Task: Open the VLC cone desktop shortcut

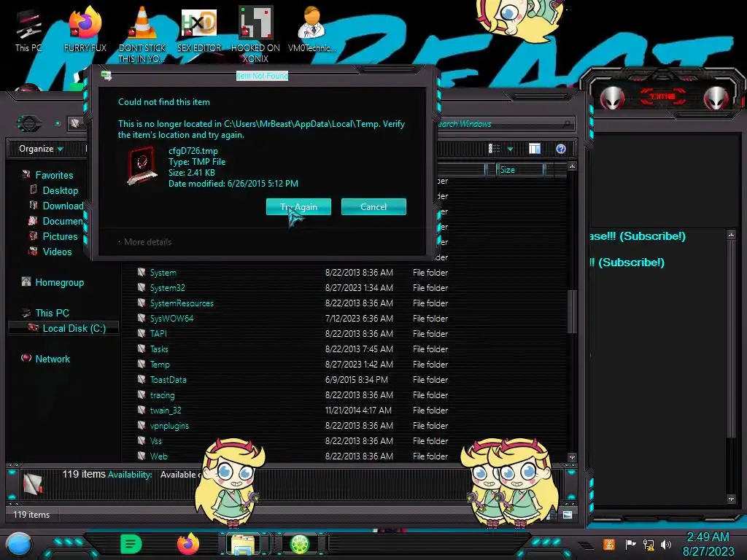Action: [142, 34]
